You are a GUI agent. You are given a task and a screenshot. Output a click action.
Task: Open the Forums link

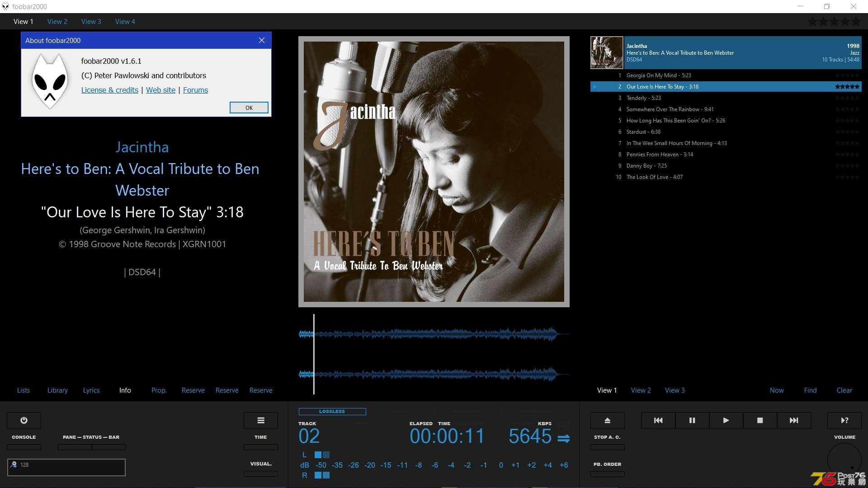(195, 90)
